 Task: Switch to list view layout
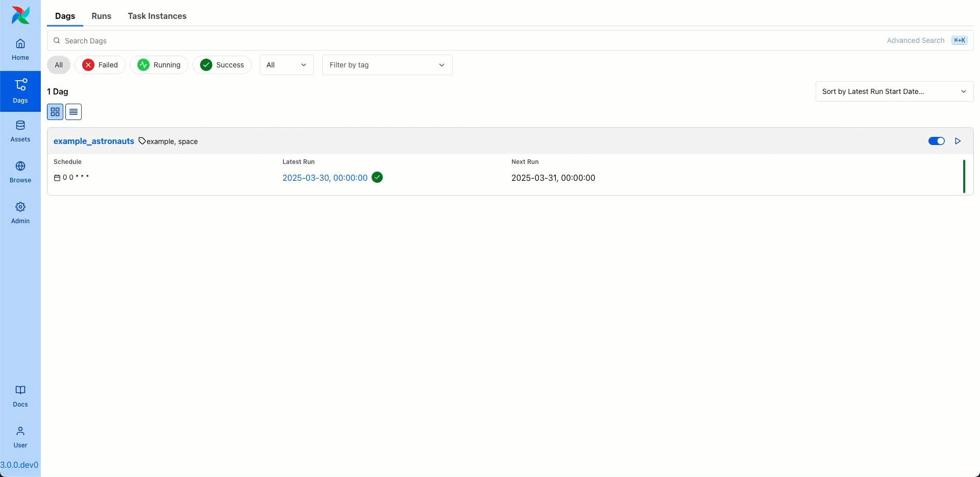pyautogui.click(x=73, y=111)
